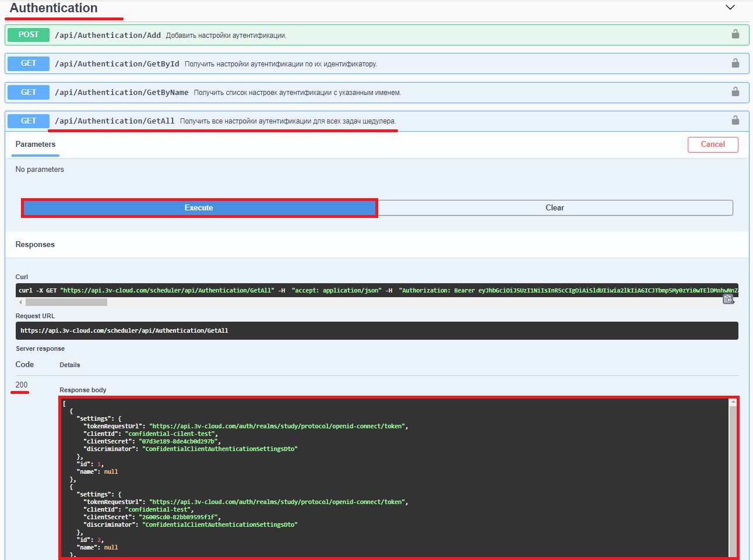Click the Code column header

[24, 364]
